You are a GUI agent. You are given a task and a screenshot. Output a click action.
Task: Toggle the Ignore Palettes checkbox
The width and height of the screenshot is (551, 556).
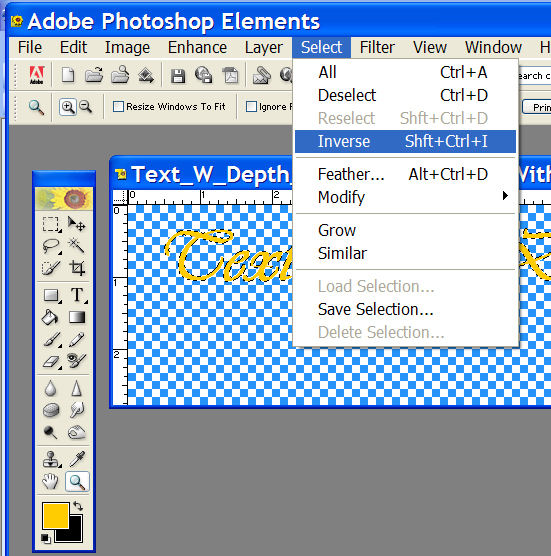[251, 106]
